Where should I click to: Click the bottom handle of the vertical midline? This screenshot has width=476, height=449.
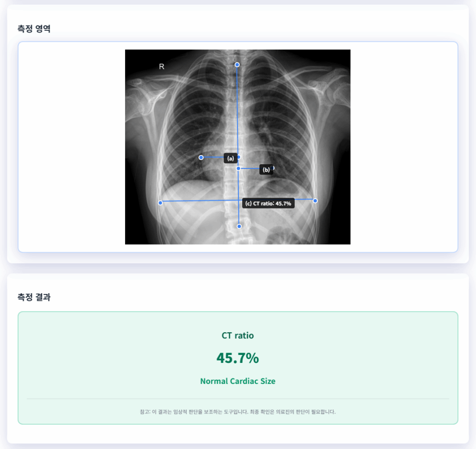click(x=239, y=226)
